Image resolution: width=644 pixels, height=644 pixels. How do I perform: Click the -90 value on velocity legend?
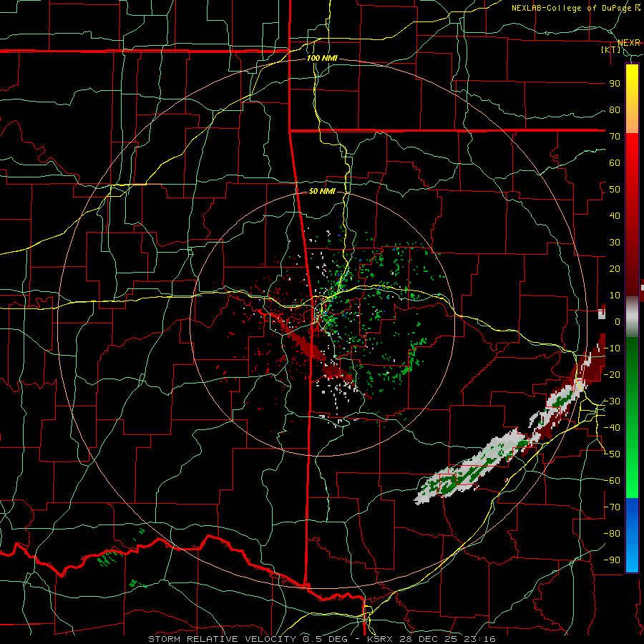(x=612, y=560)
